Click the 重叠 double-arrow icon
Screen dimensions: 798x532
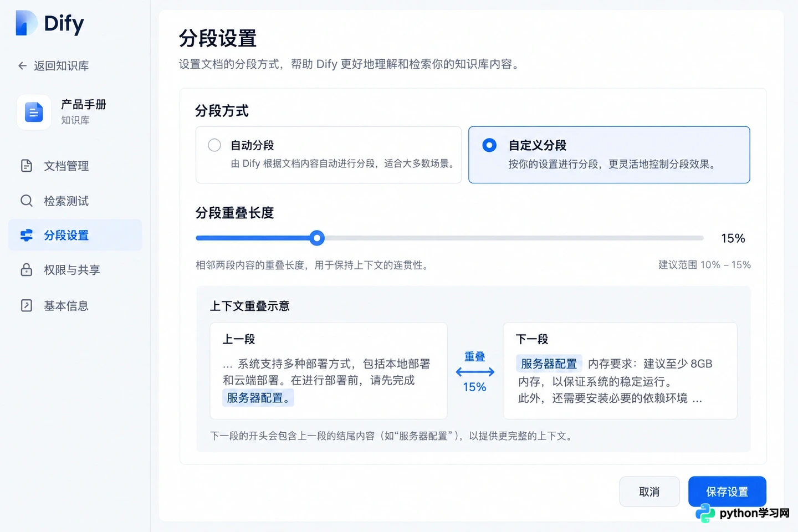tap(475, 372)
